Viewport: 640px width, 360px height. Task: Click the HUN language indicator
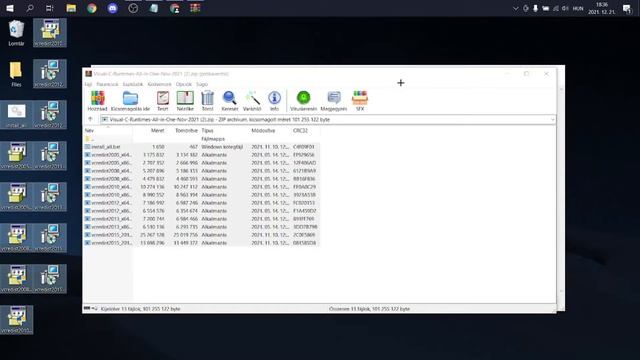[578, 8]
